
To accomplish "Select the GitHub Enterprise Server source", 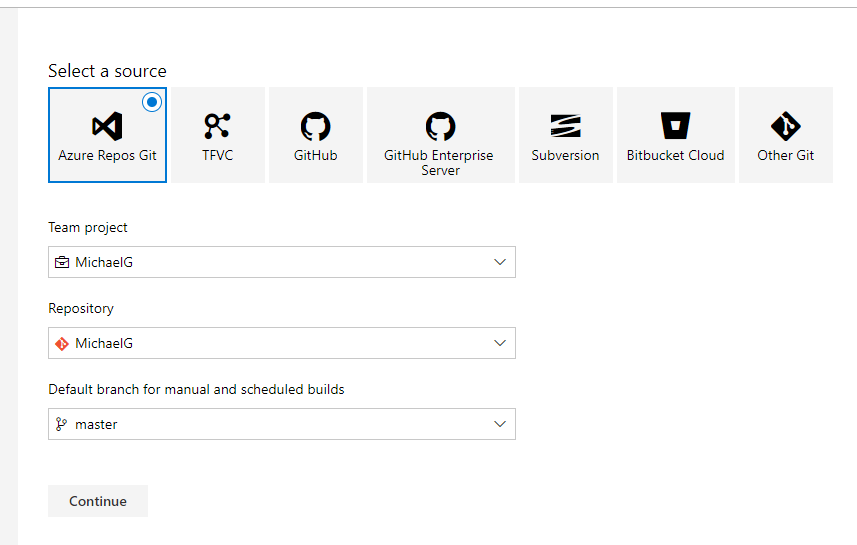I will pos(441,134).
